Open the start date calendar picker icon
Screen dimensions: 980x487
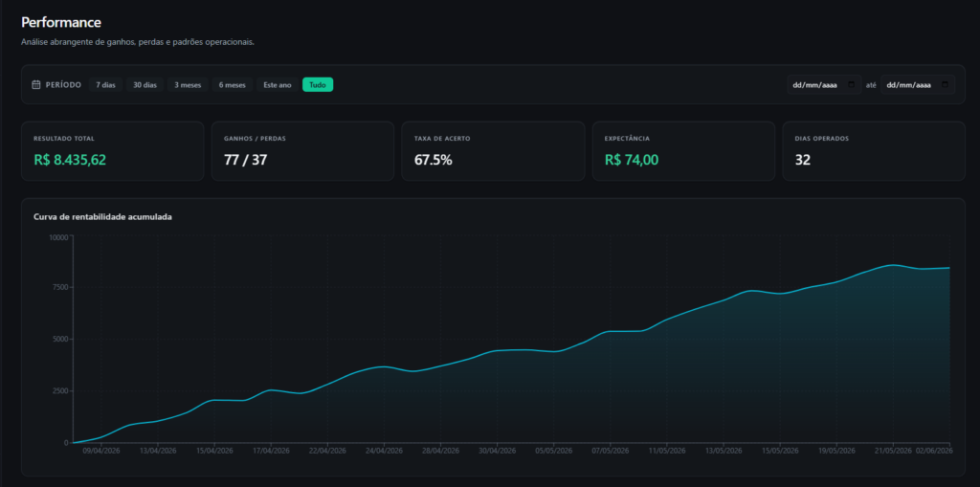pos(851,84)
